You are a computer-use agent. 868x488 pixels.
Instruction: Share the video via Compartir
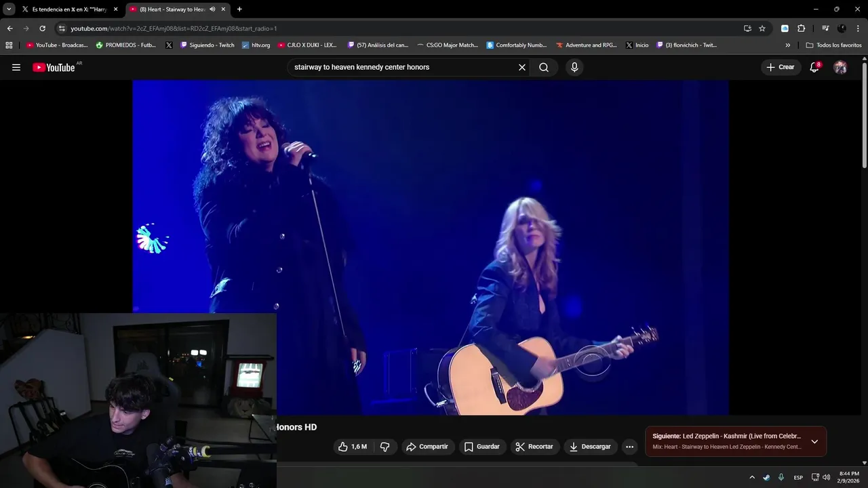pyautogui.click(x=427, y=447)
